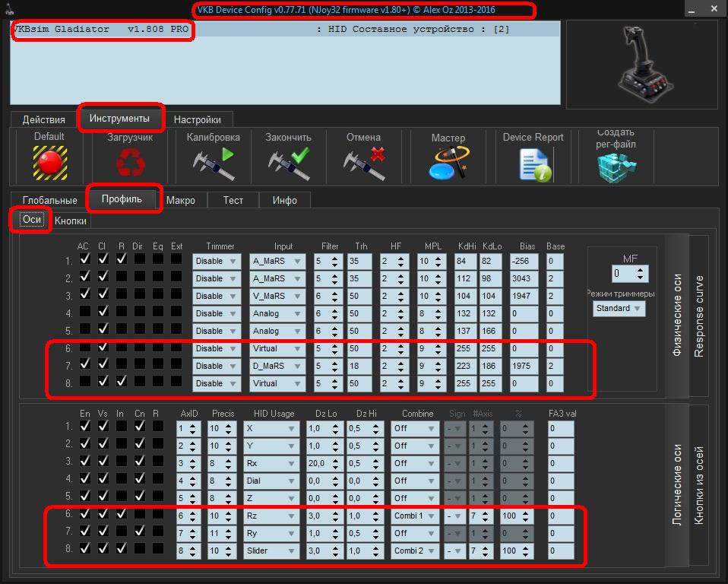
Task: Switch to the Действия tab
Action: (43, 119)
